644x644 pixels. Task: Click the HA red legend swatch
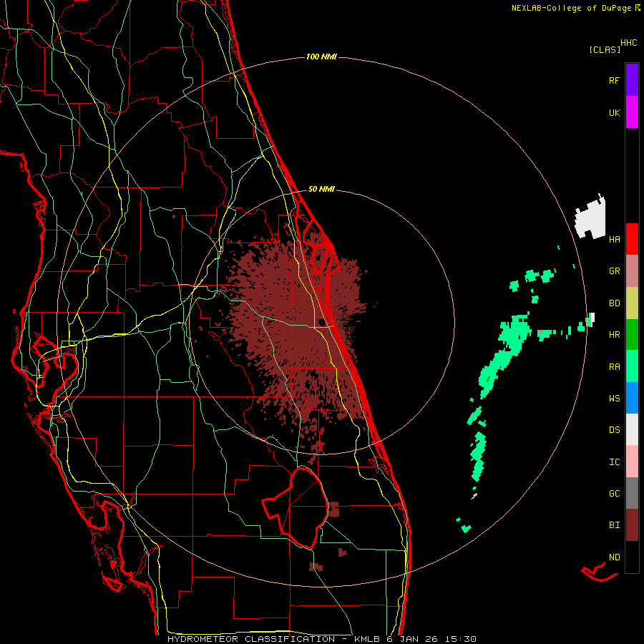[x=632, y=239]
